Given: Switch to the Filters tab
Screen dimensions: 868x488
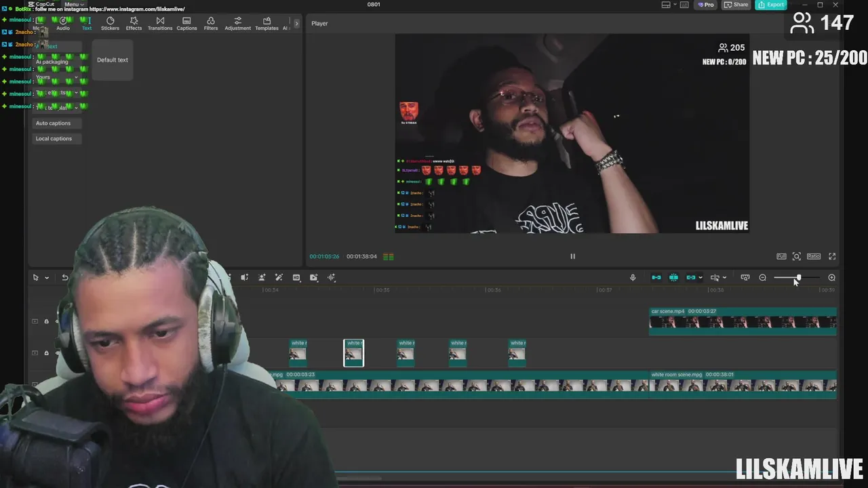Looking at the screenshot, I should tap(211, 24).
